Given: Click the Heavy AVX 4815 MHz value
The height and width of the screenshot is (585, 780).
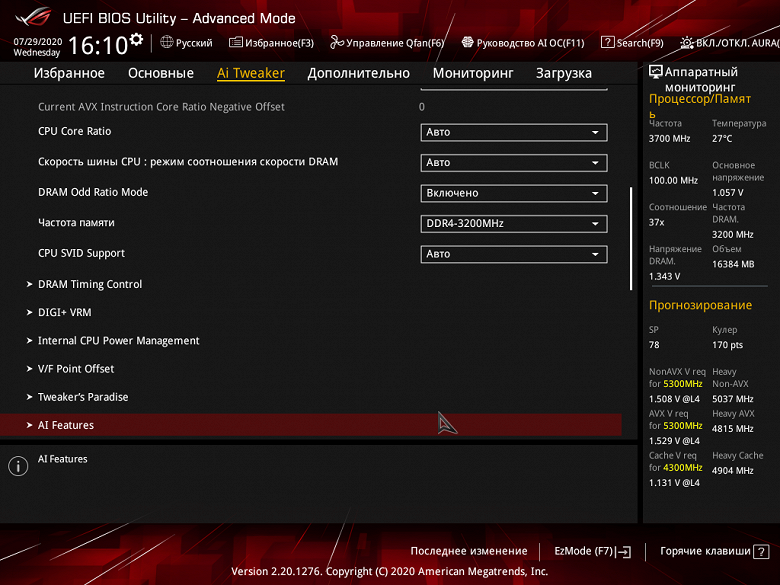Looking at the screenshot, I should point(732,429).
